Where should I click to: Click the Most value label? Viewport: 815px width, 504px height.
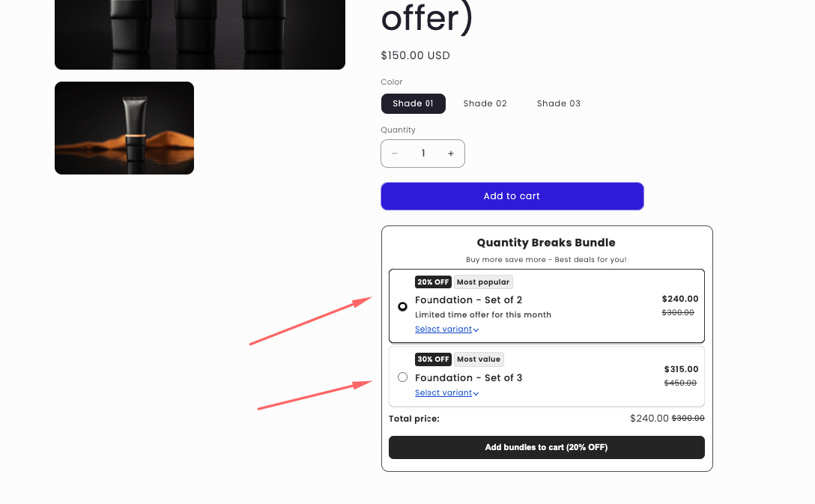(x=479, y=359)
